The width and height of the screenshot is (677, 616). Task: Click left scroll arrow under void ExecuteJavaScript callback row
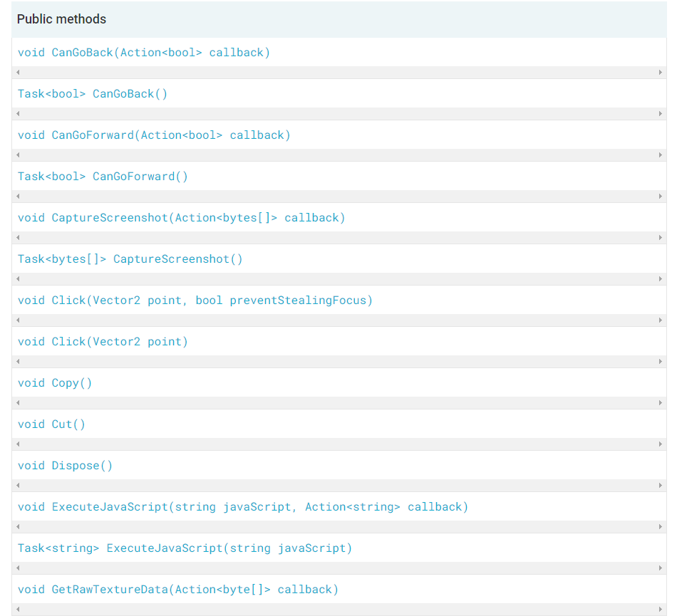[x=18, y=527]
